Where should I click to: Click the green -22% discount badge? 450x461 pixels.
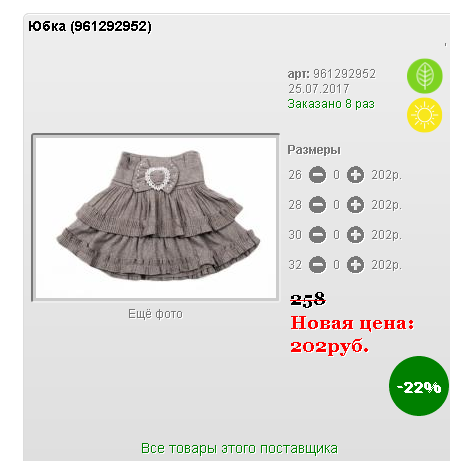(x=419, y=386)
